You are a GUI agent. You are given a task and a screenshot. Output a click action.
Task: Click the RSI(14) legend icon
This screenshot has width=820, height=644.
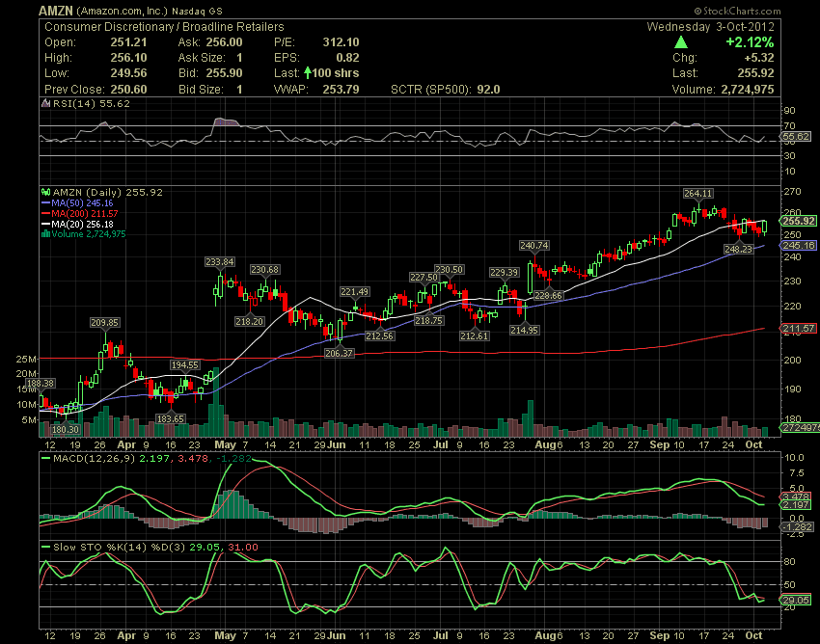coord(46,103)
